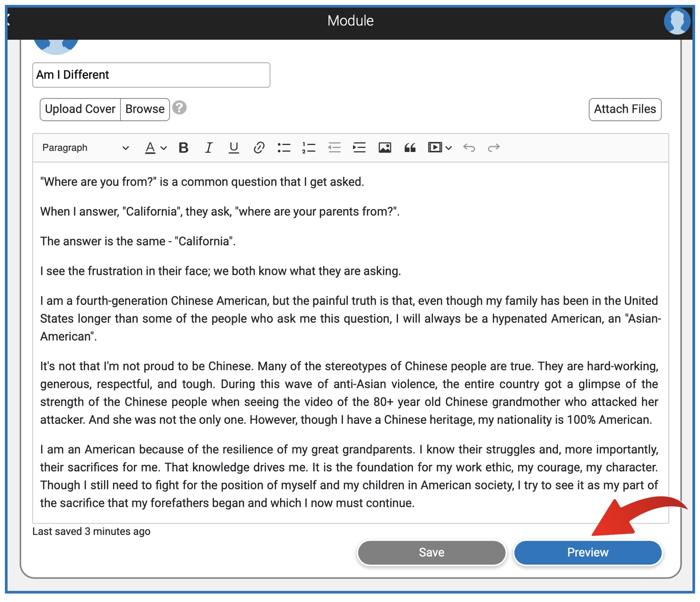Expand the font color dropdown
Image resolution: width=700 pixels, height=602 pixels.
(163, 148)
